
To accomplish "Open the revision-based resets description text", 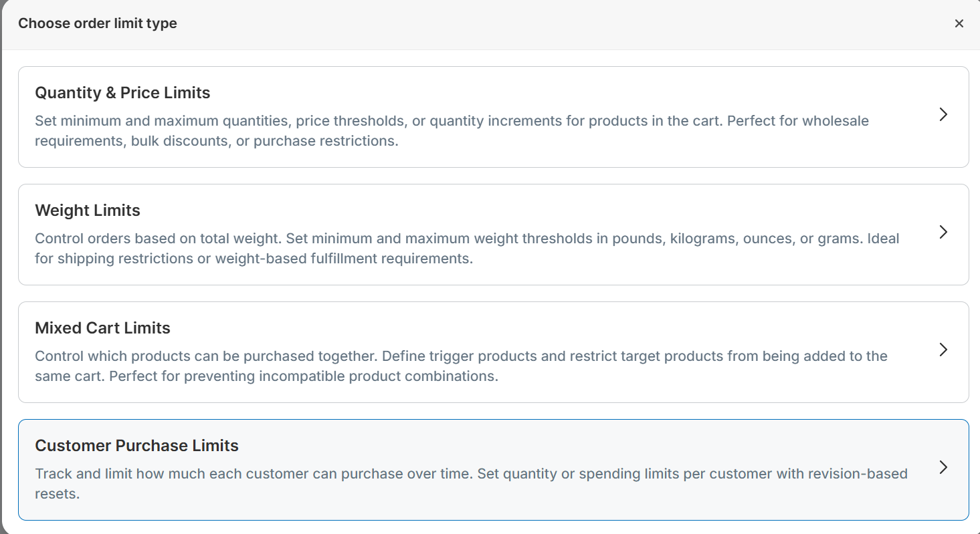I will pos(471,475).
